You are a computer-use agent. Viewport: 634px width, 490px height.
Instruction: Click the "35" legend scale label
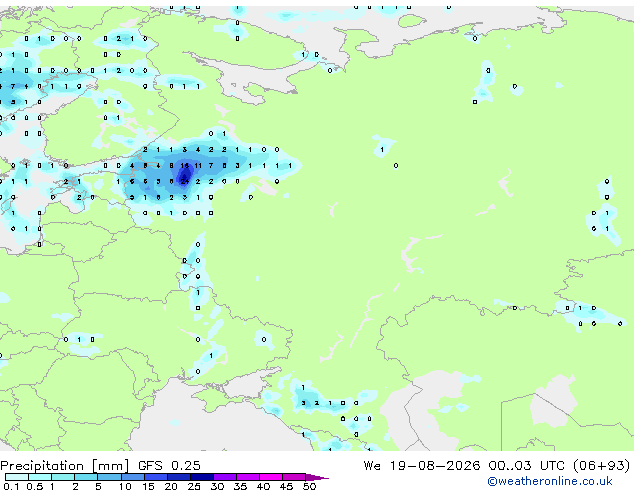[240, 486]
